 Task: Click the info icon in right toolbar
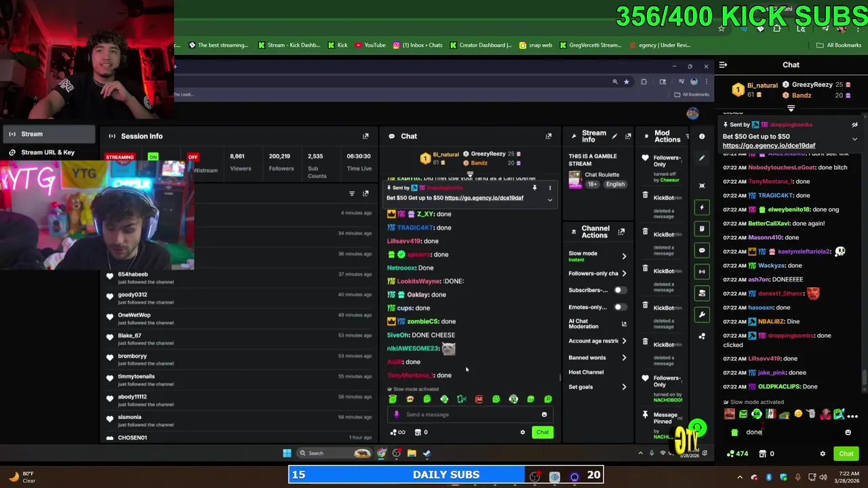(702, 136)
